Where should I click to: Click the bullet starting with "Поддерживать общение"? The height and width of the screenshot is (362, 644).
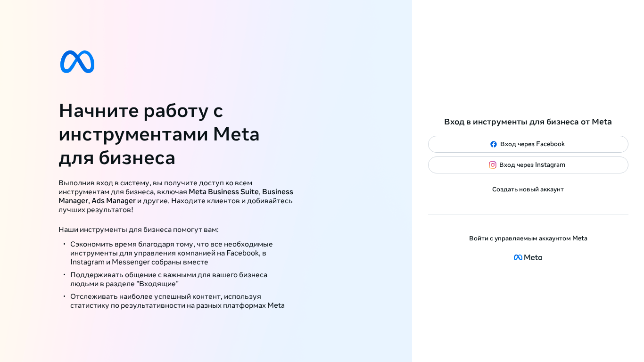(169, 279)
